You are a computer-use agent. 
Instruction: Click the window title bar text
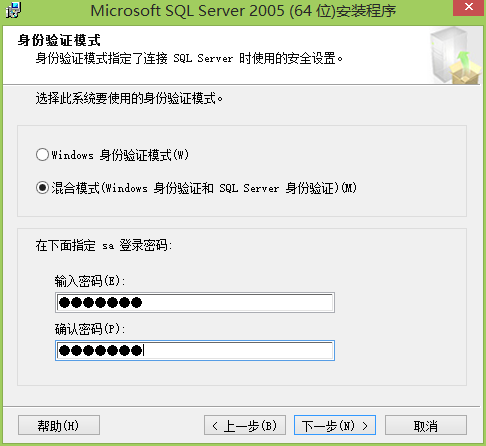tap(243, 11)
